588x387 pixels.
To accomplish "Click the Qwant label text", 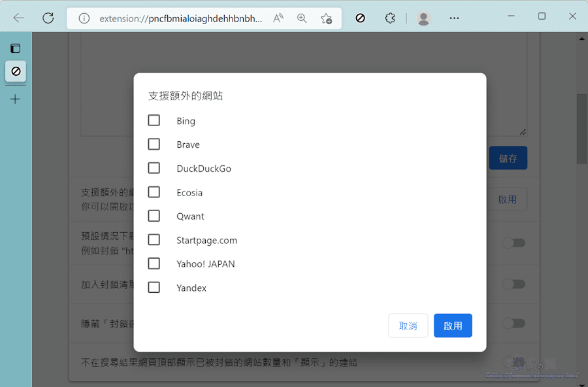I will pos(190,216).
